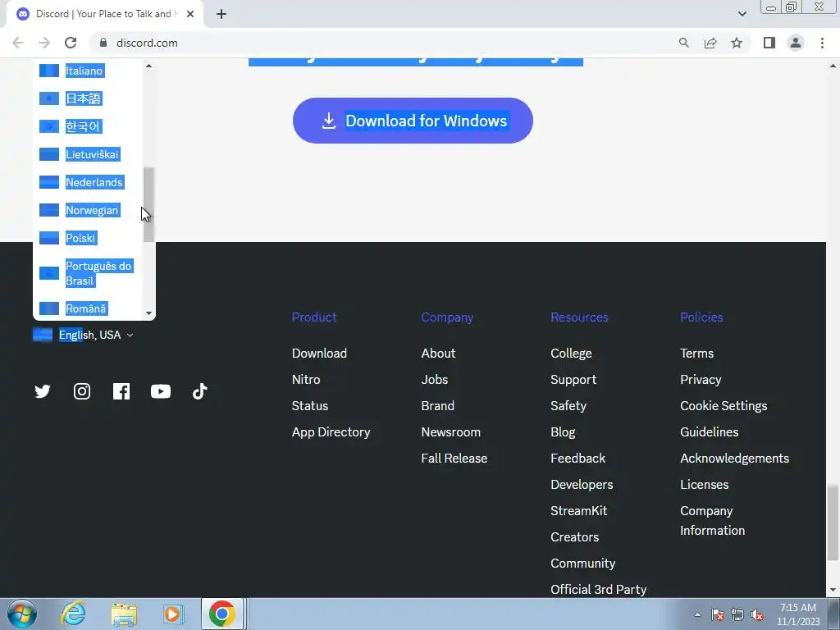Screen dimensions: 840x630
Task: Click the muted volume tray icon
Action: [x=757, y=614]
